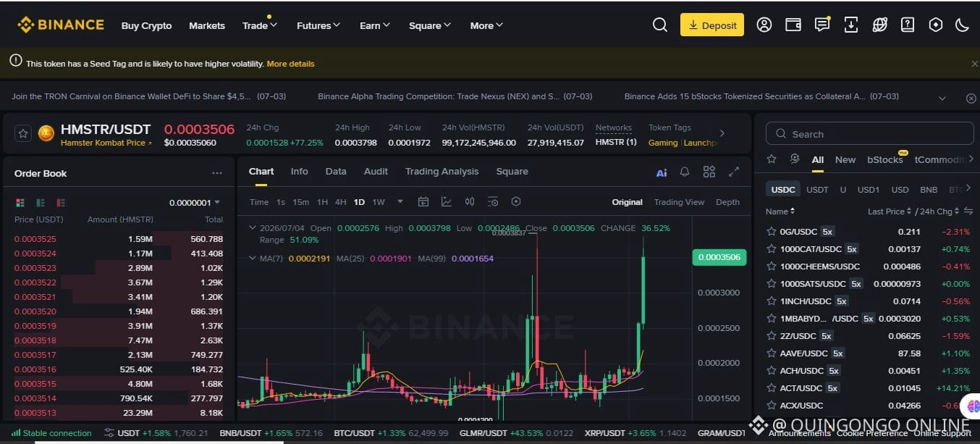Show buy orders only view icon
This screenshot has width=980, height=444.
point(41,203)
